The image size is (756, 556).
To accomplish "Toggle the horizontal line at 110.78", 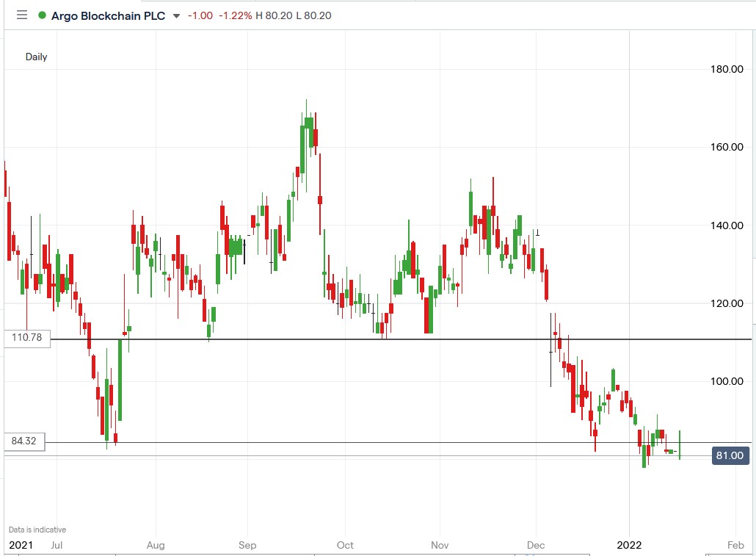I will (367, 339).
